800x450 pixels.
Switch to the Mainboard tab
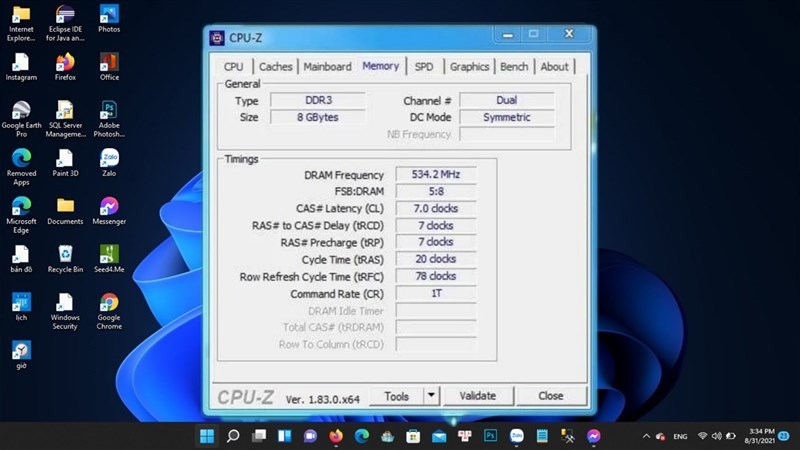pos(327,67)
